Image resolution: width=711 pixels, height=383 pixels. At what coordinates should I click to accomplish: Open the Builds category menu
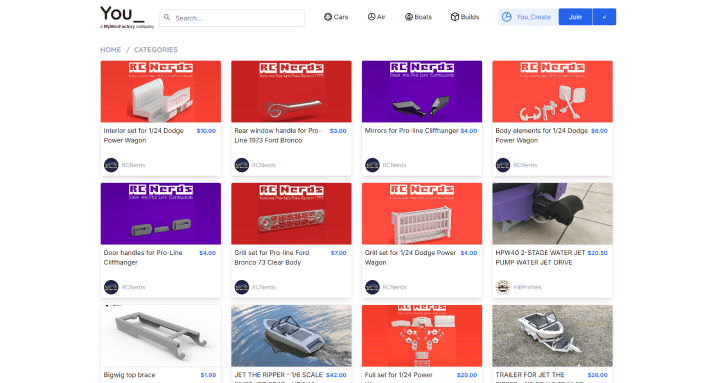coord(465,17)
